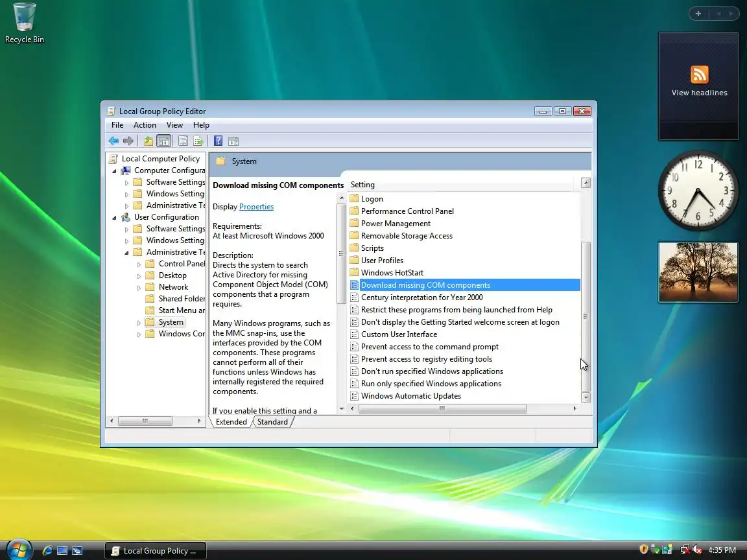Click the network tray icon with red X
747x560 pixels.
[x=685, y=550]
